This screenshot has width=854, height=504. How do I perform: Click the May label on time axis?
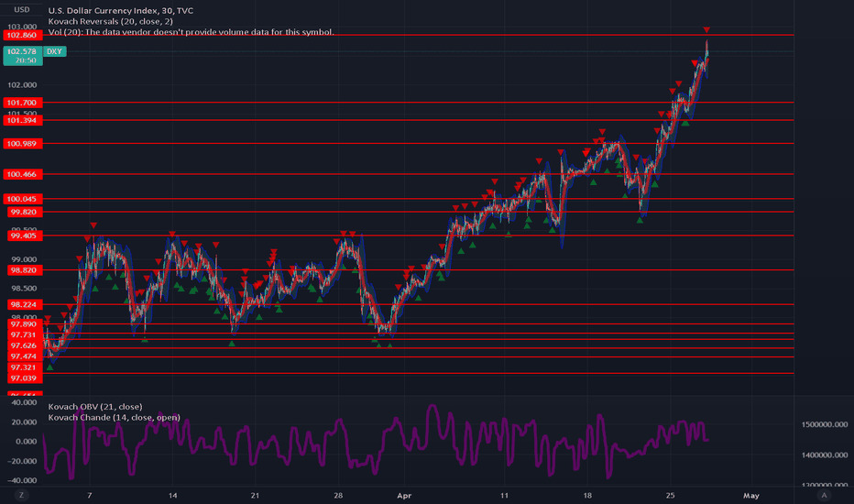(x=751, y=495)
